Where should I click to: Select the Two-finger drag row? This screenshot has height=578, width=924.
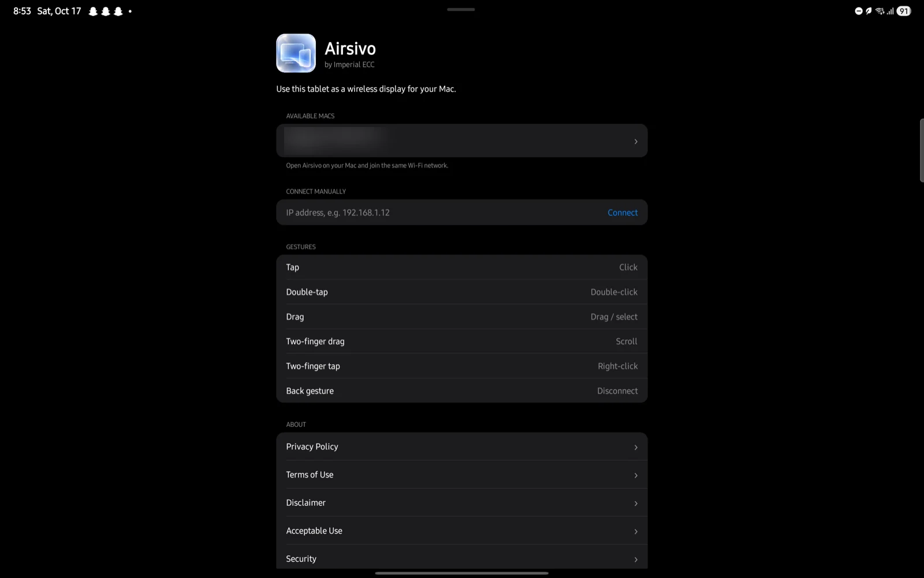point(462,341)
